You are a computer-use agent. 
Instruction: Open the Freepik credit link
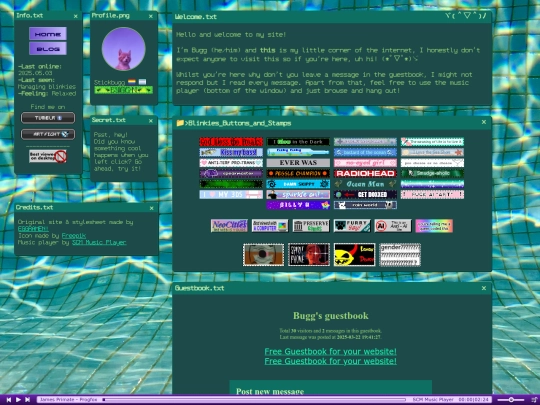[74, 236]
